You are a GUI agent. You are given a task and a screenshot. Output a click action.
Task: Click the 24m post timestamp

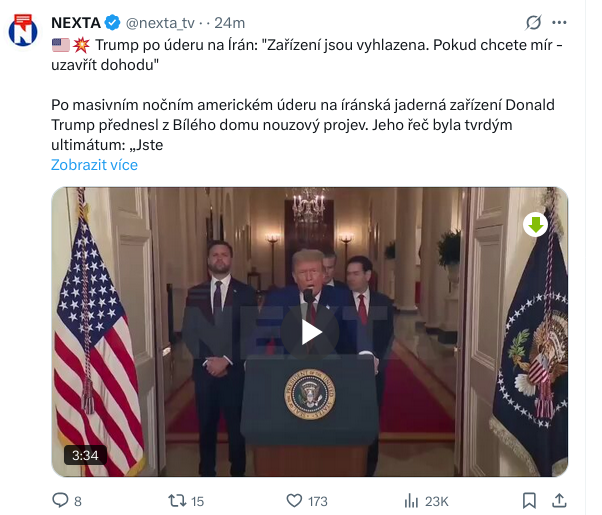(x=229, y=23)
